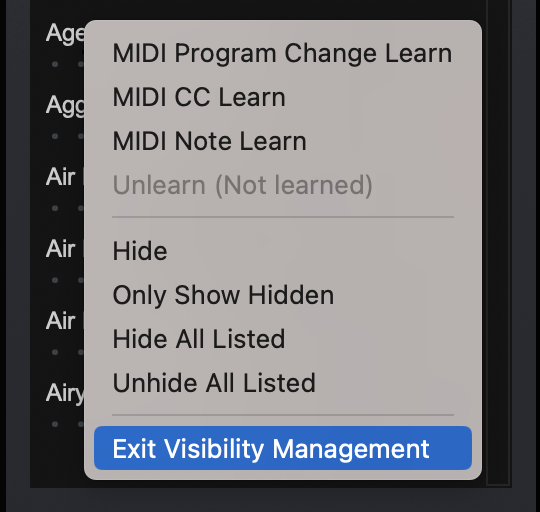The width and height of the screenshot is (540, 512).
Task: Click the first dot under 'Airy' preset
Action: pyautogui.click(x=55, y=424)
